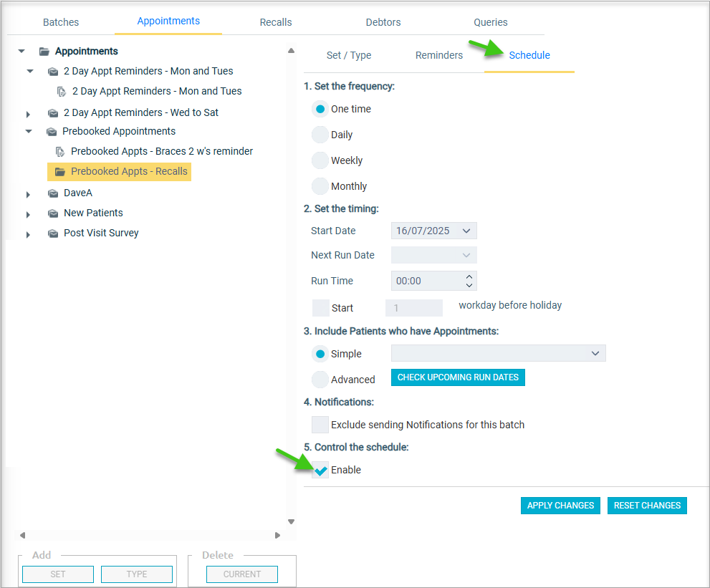Open the Reminders sub-tab
This screenshot has width=710, height=588.
pyautogui.click(x=439, y=55)
